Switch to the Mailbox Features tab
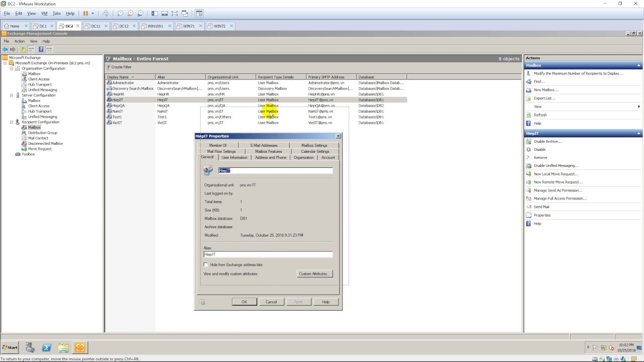This screenshot has height=362, width=644. pyautogui.click(x=269, y=151)
